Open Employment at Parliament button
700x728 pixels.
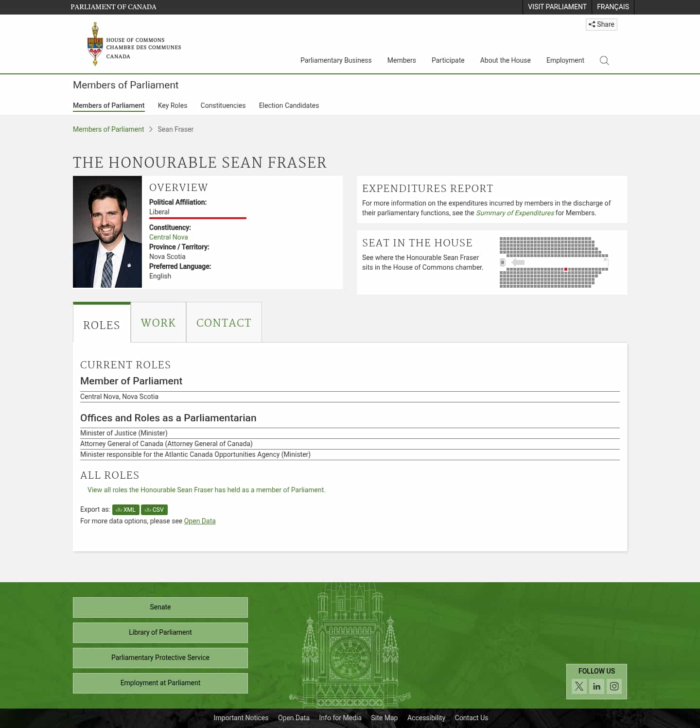[x=160, y=683]
